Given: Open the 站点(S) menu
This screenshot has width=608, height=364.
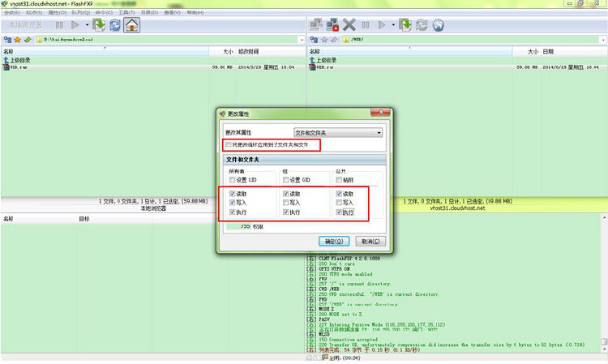Looking at the screenshot, I should (x=32, y=13).
